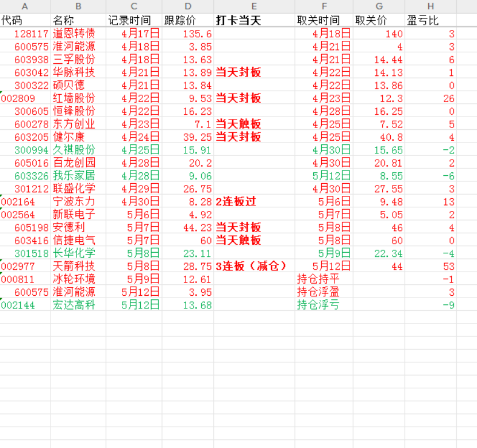The image size is (477, 448).
Task: Select column G header
Action: click(x=379, y=6)
